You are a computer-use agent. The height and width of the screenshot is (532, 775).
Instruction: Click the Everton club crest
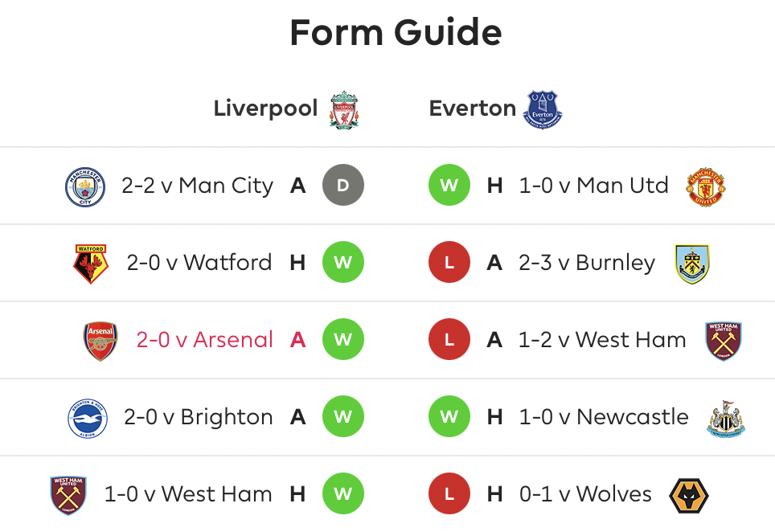click(543, 109)
